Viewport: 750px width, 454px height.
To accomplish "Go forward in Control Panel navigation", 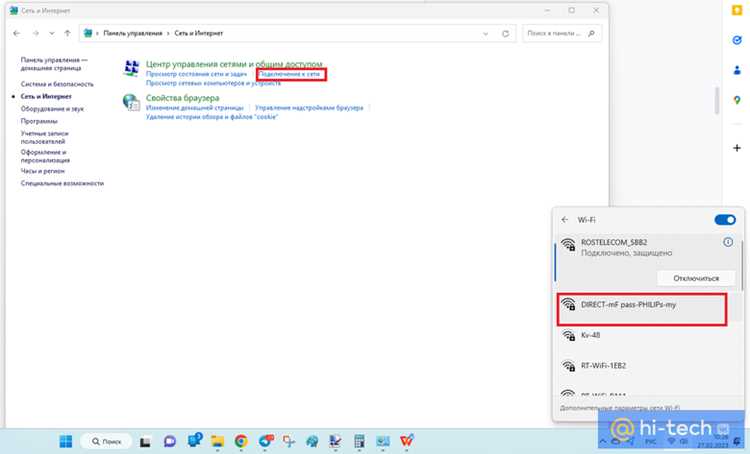I will pyautogui.click(x=36, y=33).
